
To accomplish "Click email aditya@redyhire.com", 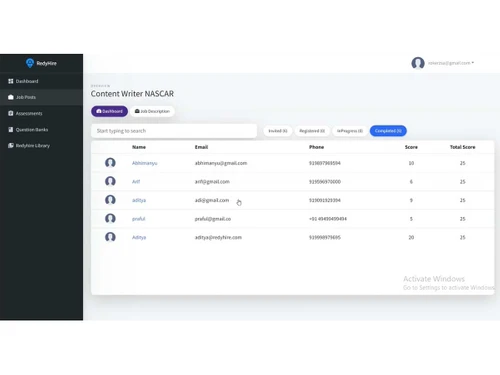I will 218,237.
